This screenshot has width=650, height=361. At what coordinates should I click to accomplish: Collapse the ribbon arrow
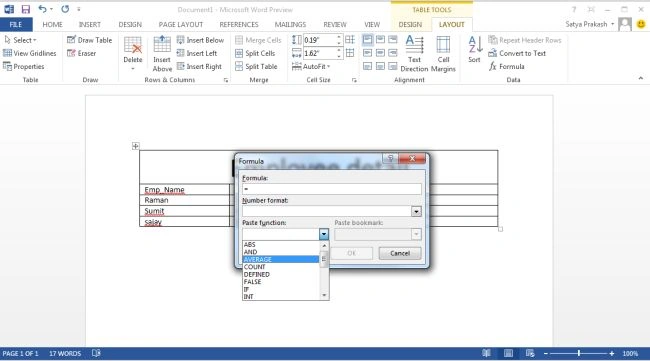pyautogui.click(x=640, y=78)
